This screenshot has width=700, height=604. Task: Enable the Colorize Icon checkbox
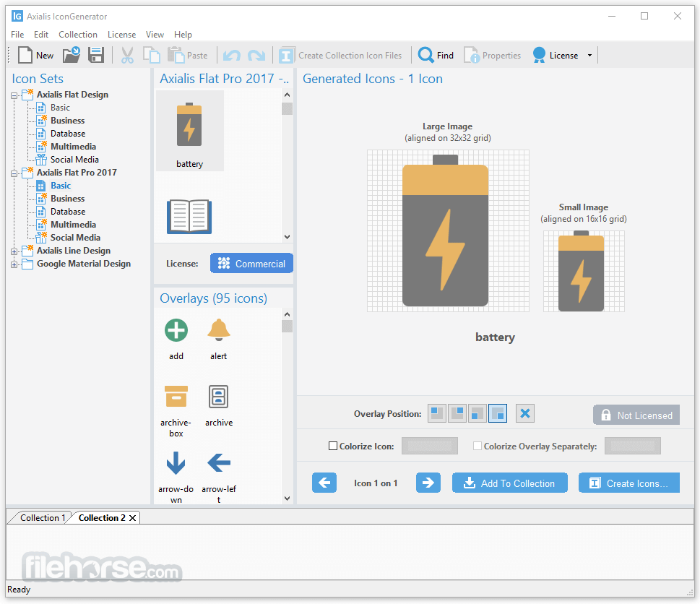(x=332, y=446)
